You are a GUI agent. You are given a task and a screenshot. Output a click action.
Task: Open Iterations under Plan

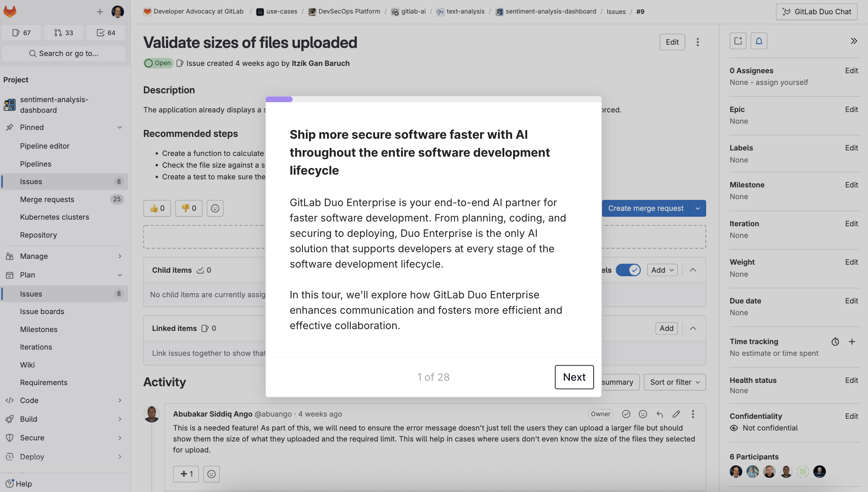point(36,347)
